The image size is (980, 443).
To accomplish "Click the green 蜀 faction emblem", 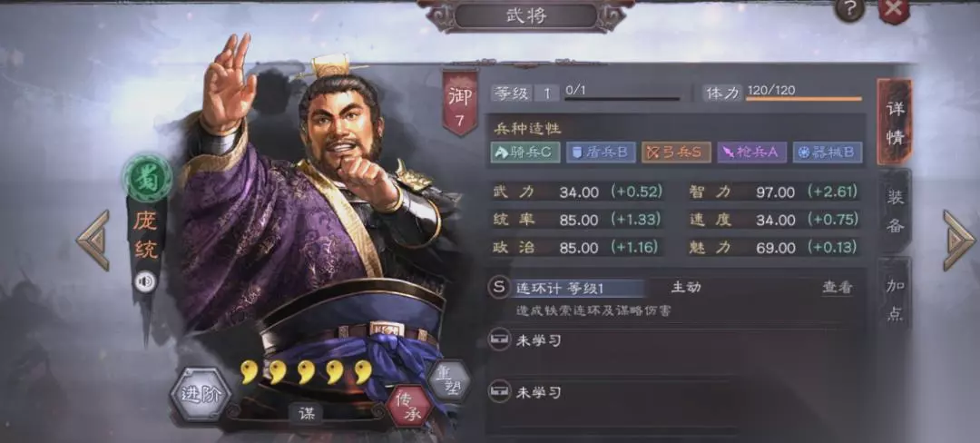I will coord(148,178).
